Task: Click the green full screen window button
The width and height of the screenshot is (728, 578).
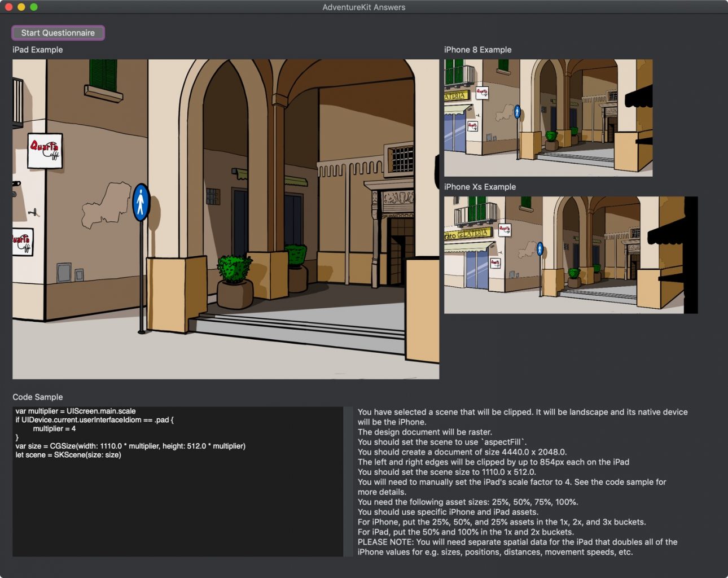Action: [34, 7]
